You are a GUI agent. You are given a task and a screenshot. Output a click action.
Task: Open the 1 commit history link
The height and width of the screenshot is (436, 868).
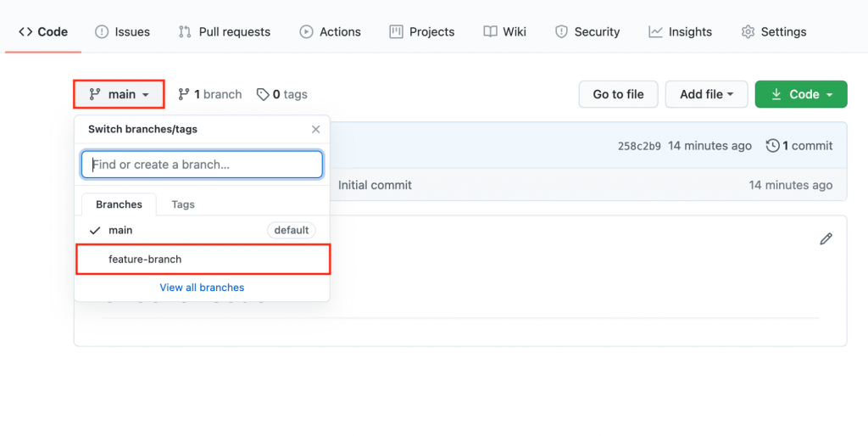[799, 146]
